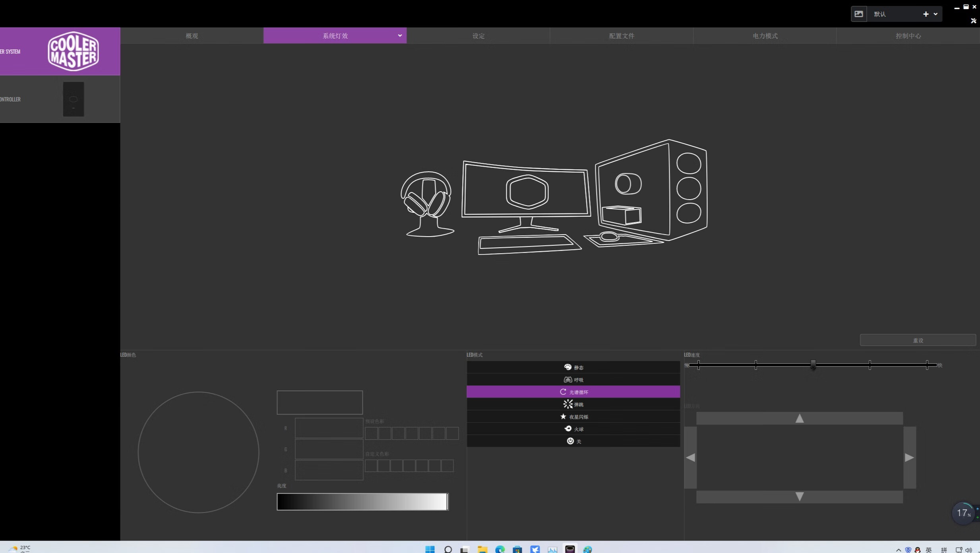Pick the 夜星闪烁 starry night mode

(573, 417)
